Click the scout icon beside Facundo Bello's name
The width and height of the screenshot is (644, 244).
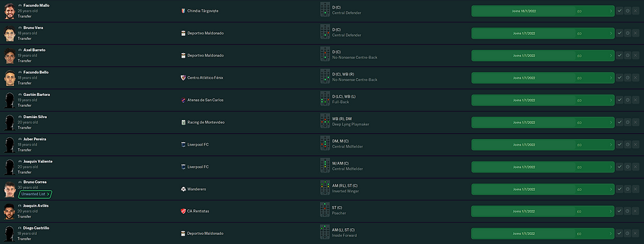(x=20, y=72)
